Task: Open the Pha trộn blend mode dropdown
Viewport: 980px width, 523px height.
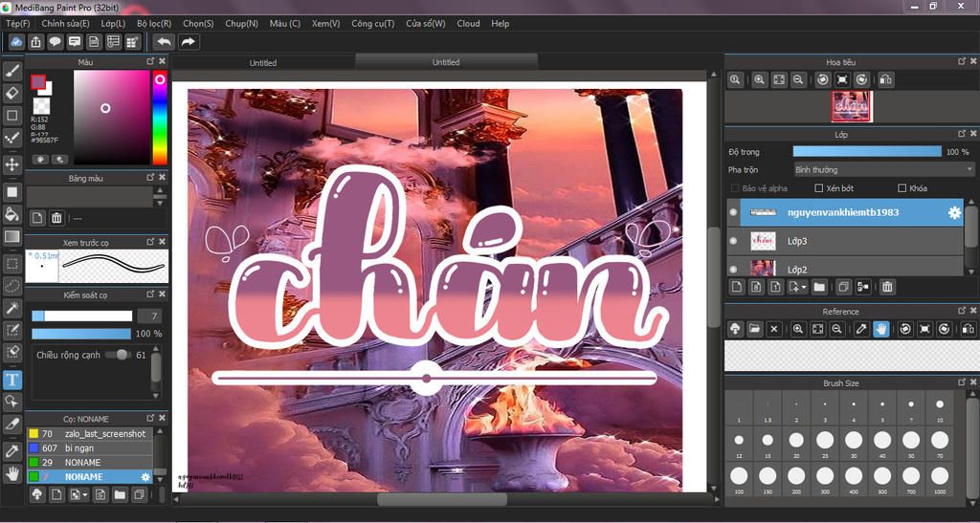Action: [x=883, y=169]
